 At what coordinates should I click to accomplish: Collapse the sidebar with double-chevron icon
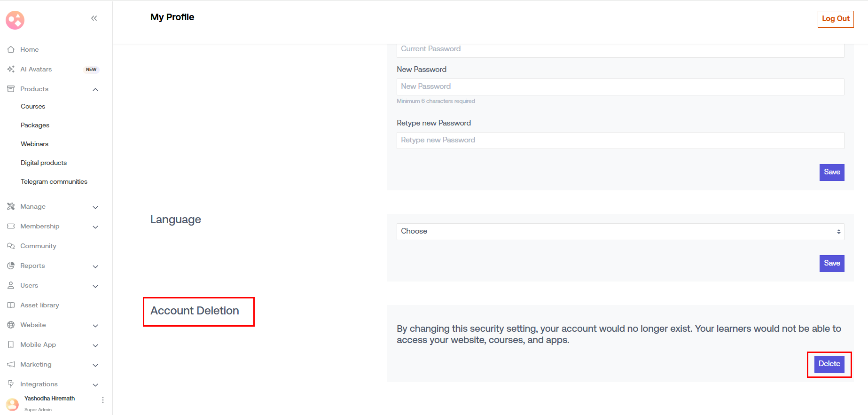pyautogui.click(x=94, y=18)
